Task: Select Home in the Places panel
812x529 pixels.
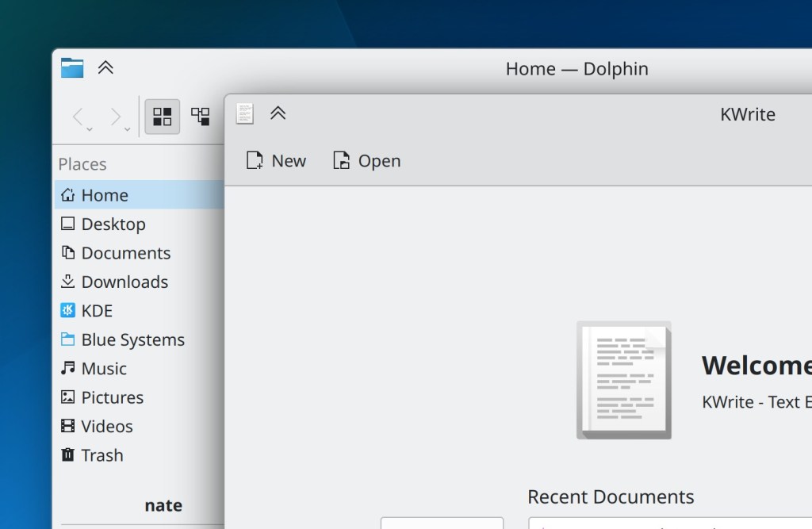Action: click(104, 195)
